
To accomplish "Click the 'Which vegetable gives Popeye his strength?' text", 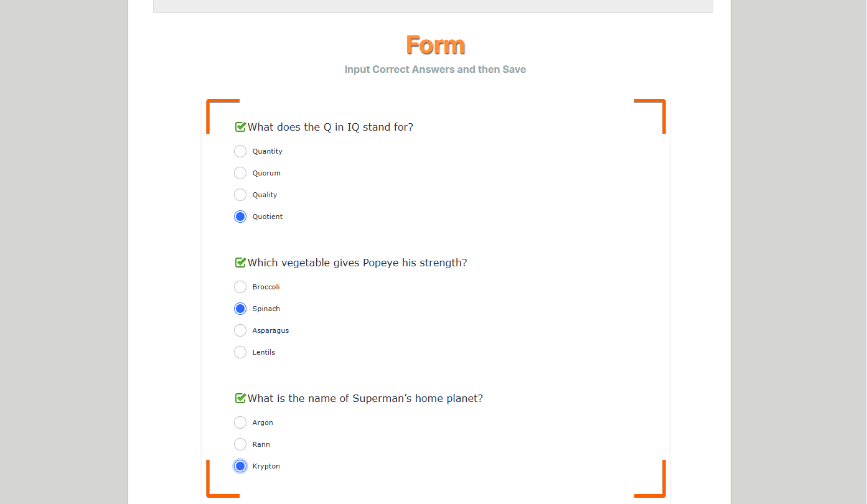I will click(357, 263).
